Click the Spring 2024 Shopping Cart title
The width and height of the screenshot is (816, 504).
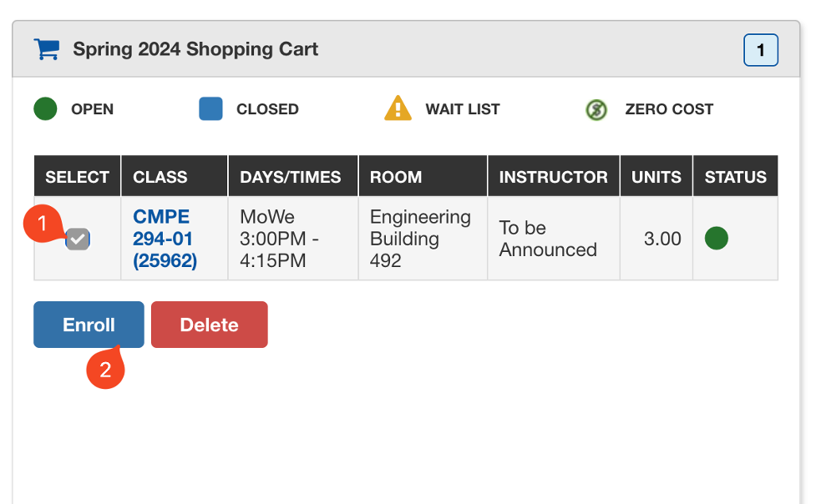pyautogui.click(x=195, y=49)
